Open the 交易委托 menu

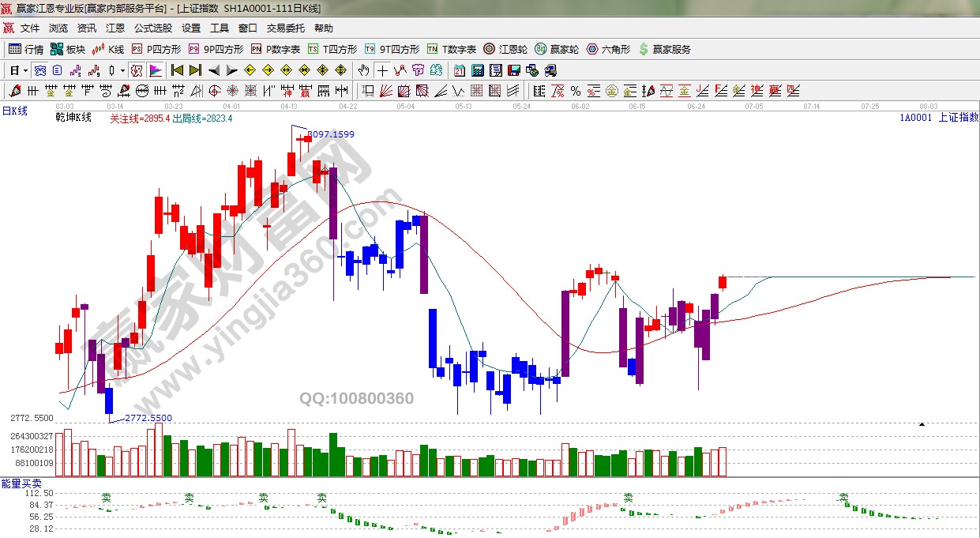pos(285,28)
